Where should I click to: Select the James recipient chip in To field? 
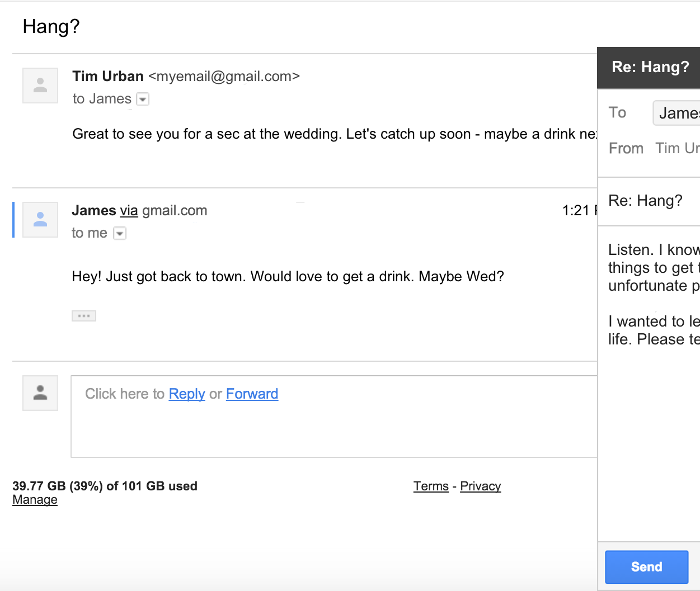coord(676,113)
